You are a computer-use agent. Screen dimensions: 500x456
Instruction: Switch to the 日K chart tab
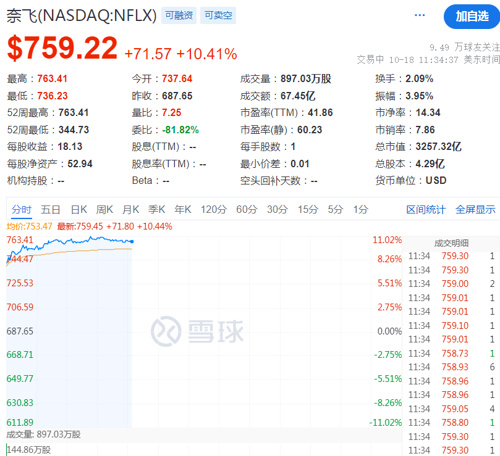tap(79, 210)
